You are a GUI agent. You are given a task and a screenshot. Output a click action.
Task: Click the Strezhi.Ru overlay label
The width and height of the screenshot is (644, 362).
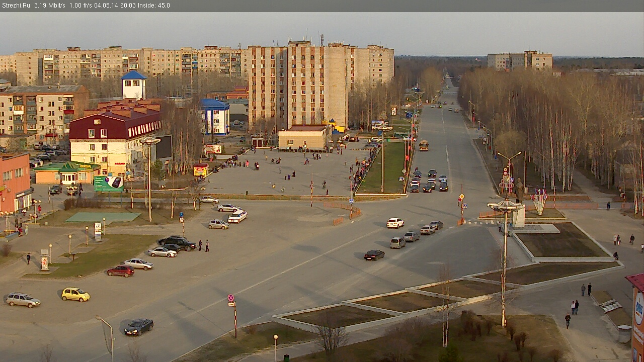pyautogui.click(x=16, y=6)
